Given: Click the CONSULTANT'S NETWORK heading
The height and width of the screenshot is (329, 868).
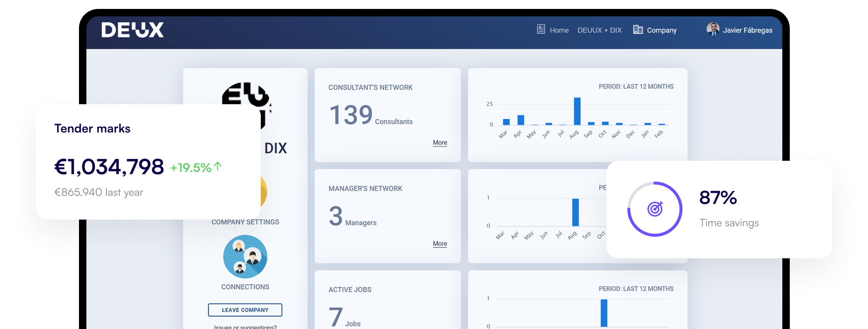Looking at the screenshot, I should [371, 87].
